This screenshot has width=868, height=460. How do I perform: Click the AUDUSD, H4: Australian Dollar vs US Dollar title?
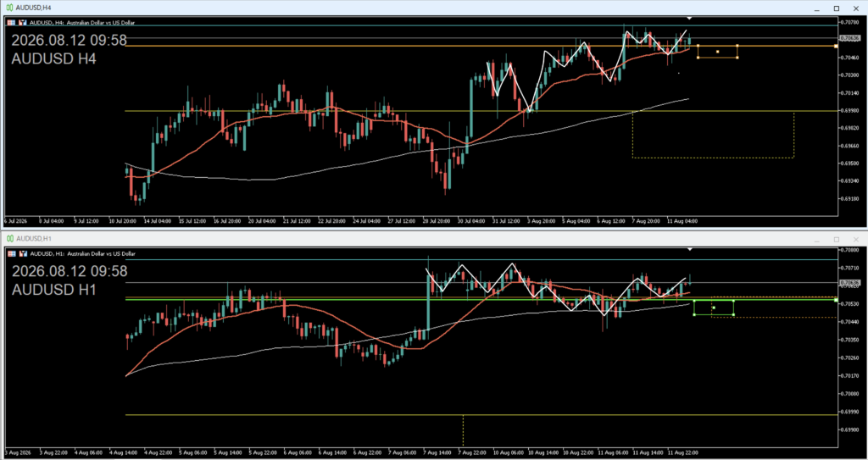(82, 23)
